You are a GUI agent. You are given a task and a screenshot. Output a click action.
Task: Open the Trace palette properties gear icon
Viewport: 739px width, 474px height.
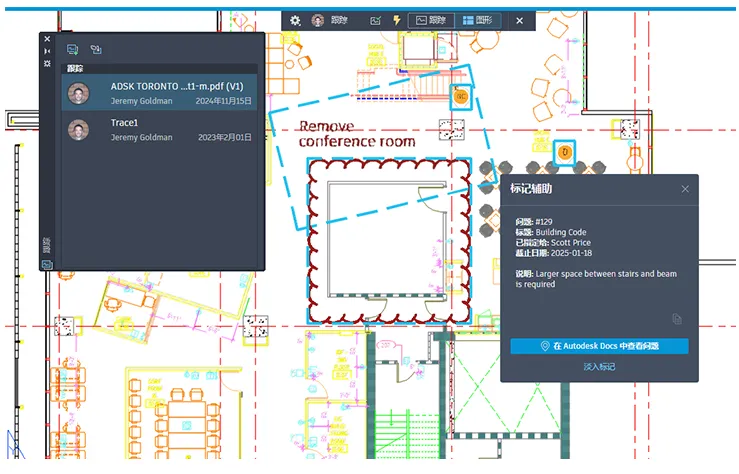coord(47,63)
